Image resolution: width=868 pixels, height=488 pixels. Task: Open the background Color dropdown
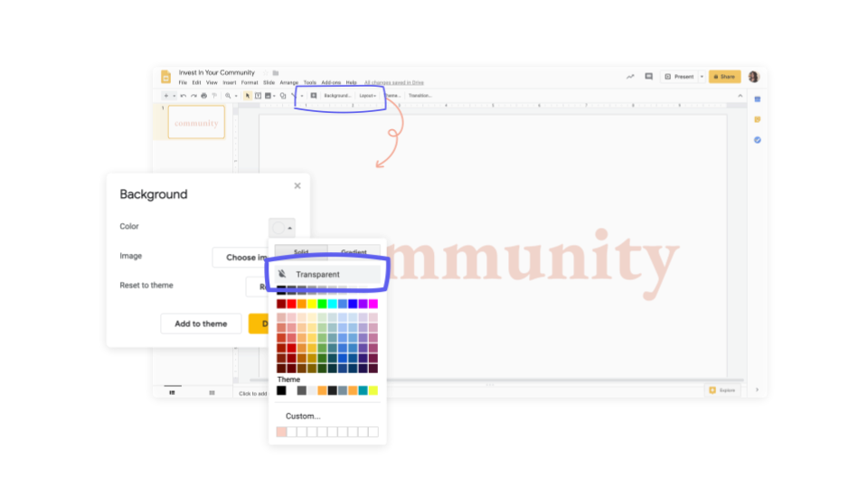coord(282,228)
